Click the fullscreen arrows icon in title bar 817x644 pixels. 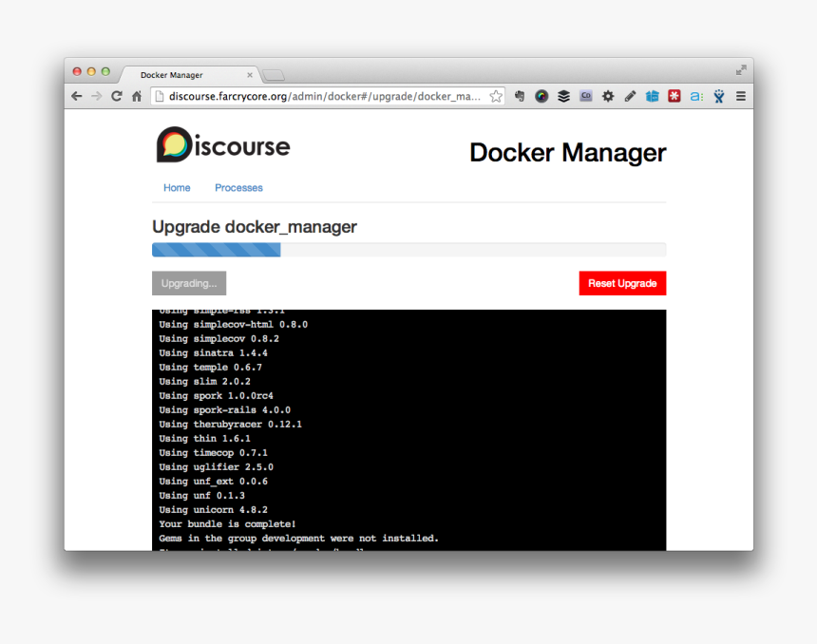coord(741,70)
